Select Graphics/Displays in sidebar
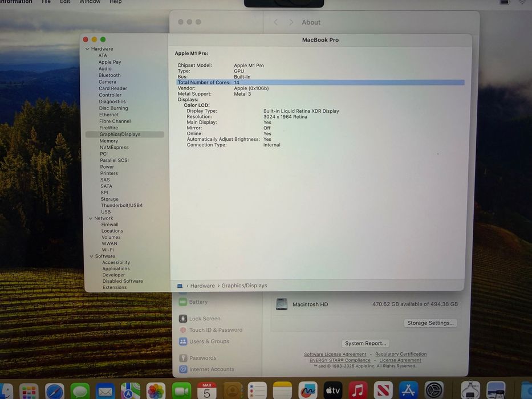This screenshot has width=532, height=399. tap(125, 135)
